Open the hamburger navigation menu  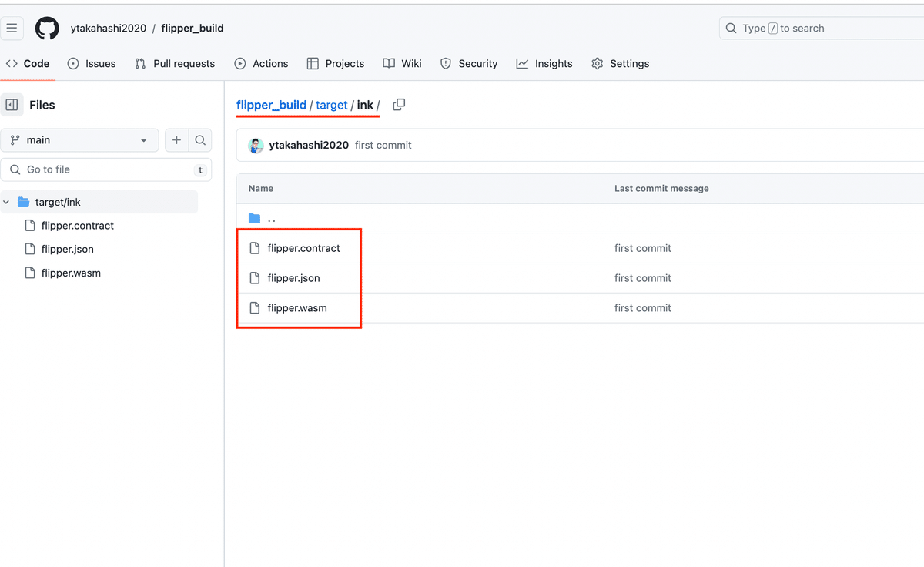pyautogui.click(x=11, y=29)
